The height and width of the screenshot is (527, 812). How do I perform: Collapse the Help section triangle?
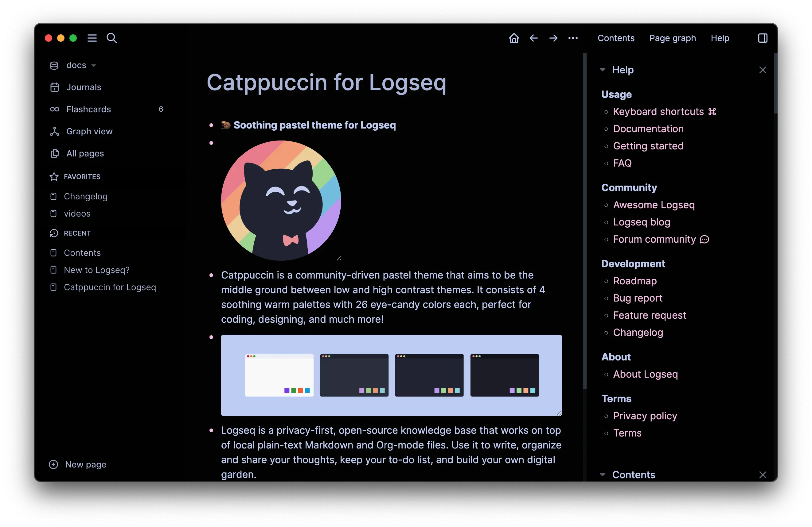point(603,70)
